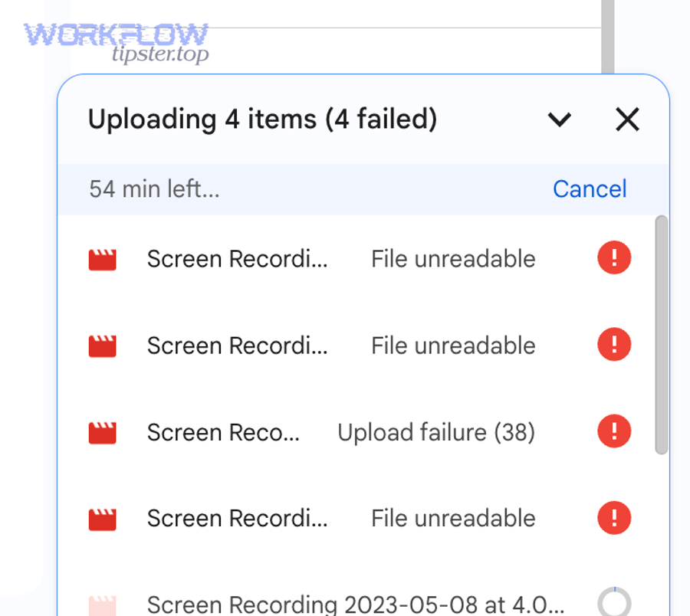Click the video file icon on second failed item
This screenshot has height=616, width=690.
click(x=102, y=345)
